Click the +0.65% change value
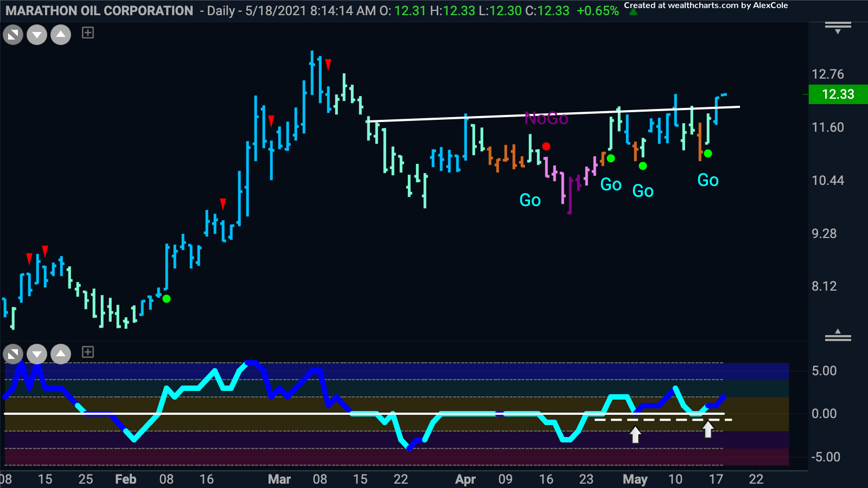Image resolution: width=868 pixels, height=488 pixels. 597,11
